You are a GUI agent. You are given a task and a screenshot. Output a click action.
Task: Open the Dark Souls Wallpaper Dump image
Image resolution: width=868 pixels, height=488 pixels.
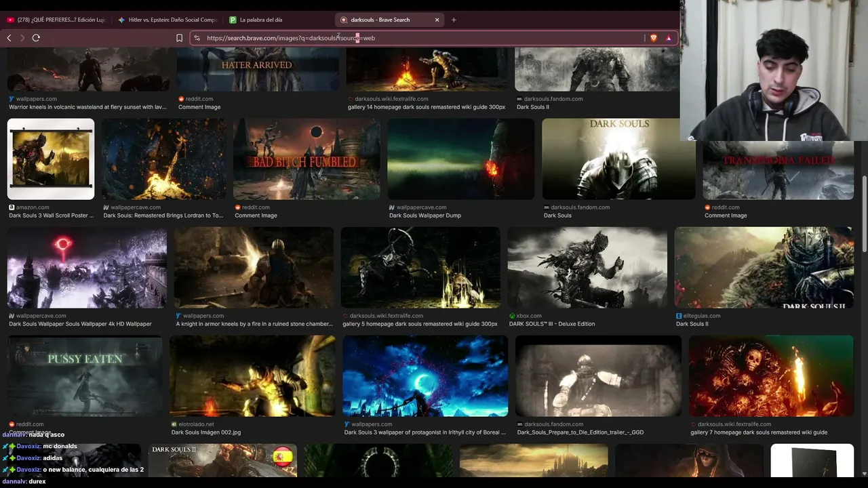click(461, 159)
